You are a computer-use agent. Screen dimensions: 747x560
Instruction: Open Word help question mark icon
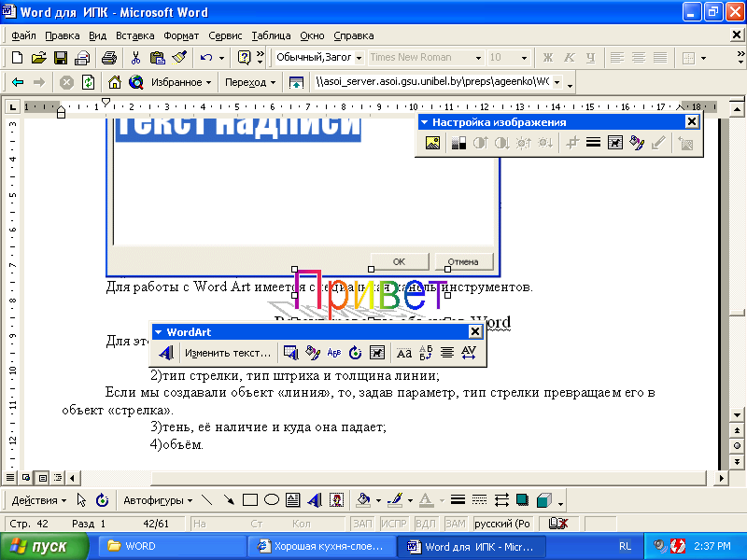click(x=244, y=58)
